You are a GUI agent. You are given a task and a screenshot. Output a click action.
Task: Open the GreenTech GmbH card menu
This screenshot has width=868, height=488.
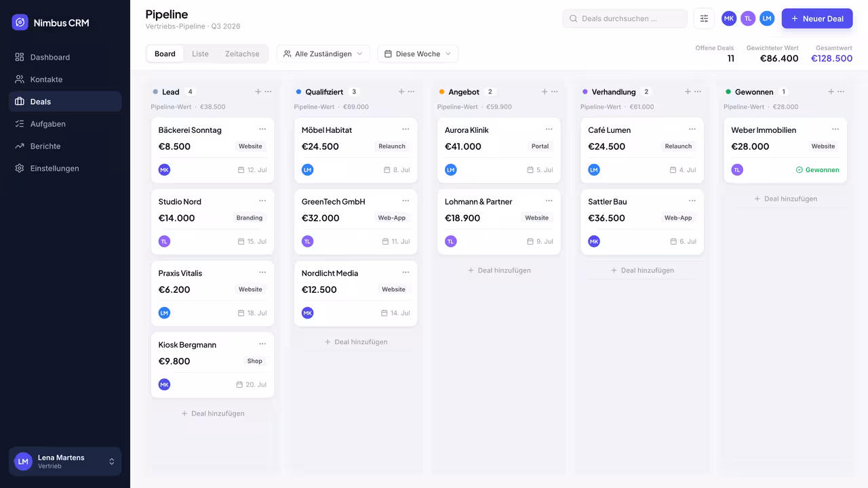coord(406,201)
